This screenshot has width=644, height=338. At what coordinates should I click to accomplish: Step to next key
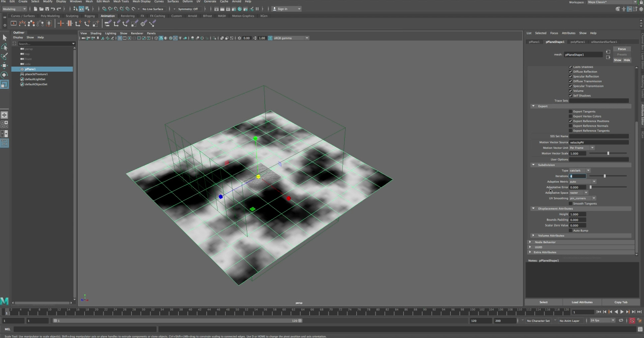pos(628,312)
